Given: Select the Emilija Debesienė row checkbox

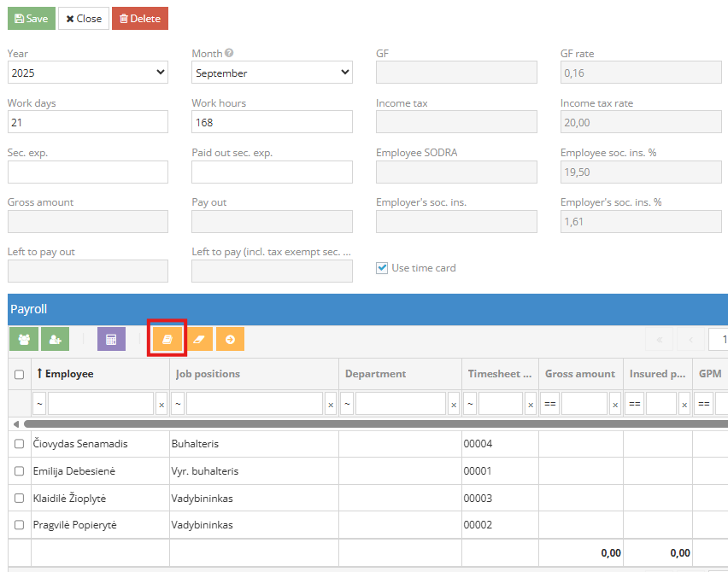Looking at the screenshot, I should (20, 471).
